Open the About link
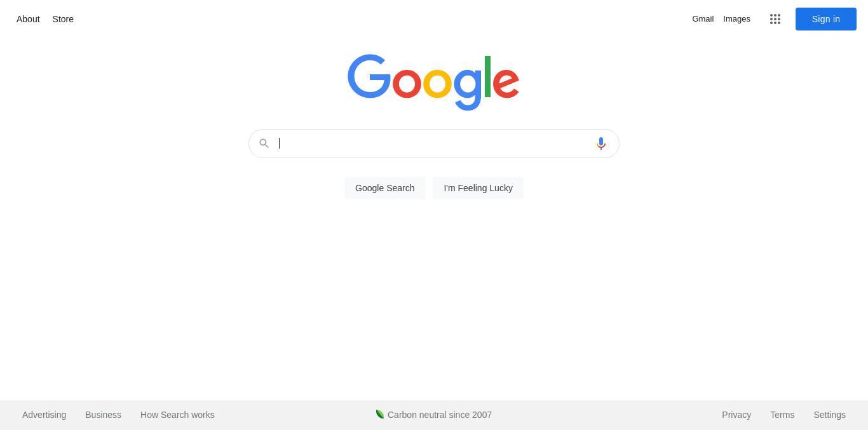 click(x=28, y=19)
